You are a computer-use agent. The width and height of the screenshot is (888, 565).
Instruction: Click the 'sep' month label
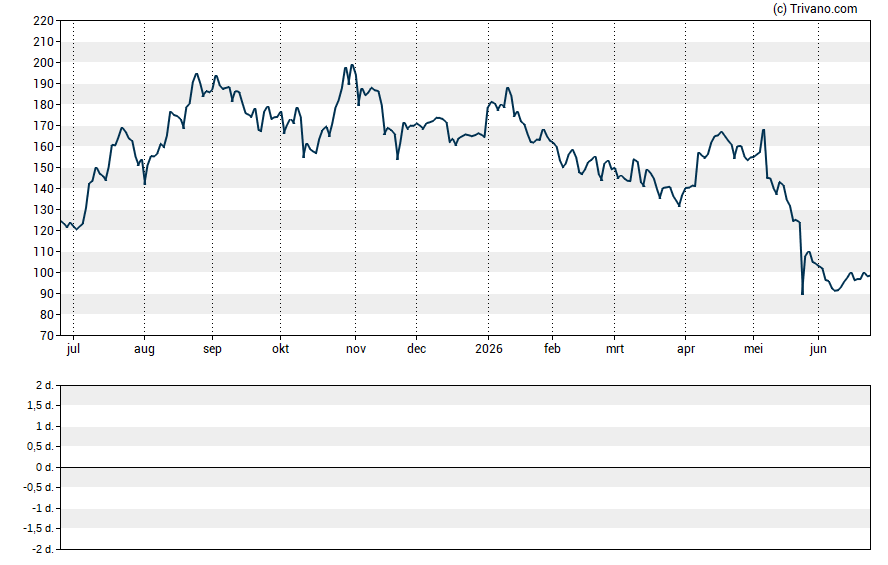[x=212, y=349]
